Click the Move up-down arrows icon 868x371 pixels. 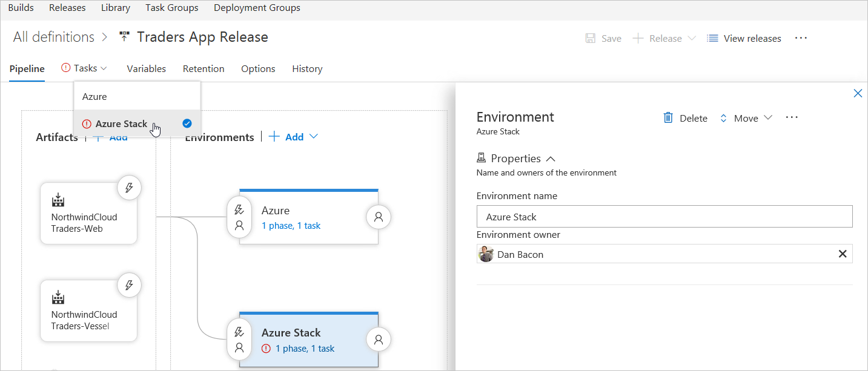723,118
